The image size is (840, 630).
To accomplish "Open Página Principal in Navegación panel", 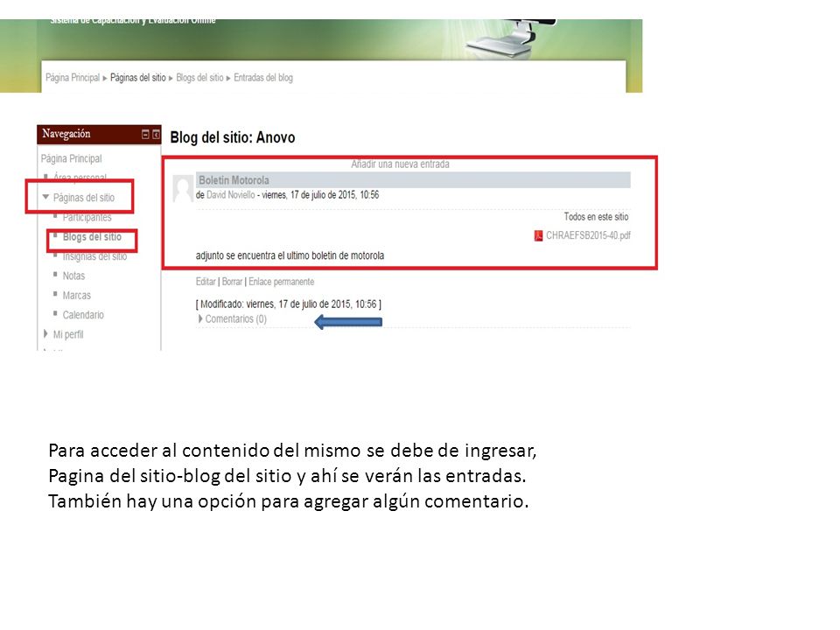I will (x=71, y=158).
